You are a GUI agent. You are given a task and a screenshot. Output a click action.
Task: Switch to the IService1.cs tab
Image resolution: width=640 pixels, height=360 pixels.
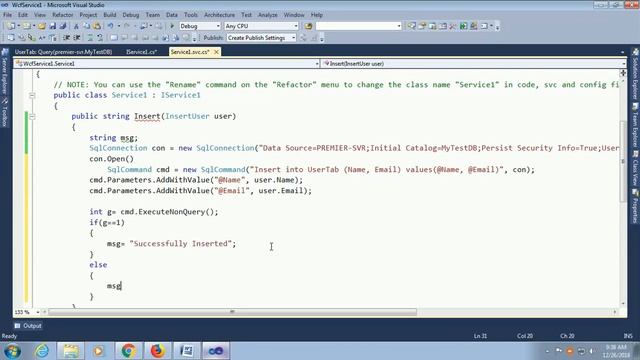tap(142, 52)
